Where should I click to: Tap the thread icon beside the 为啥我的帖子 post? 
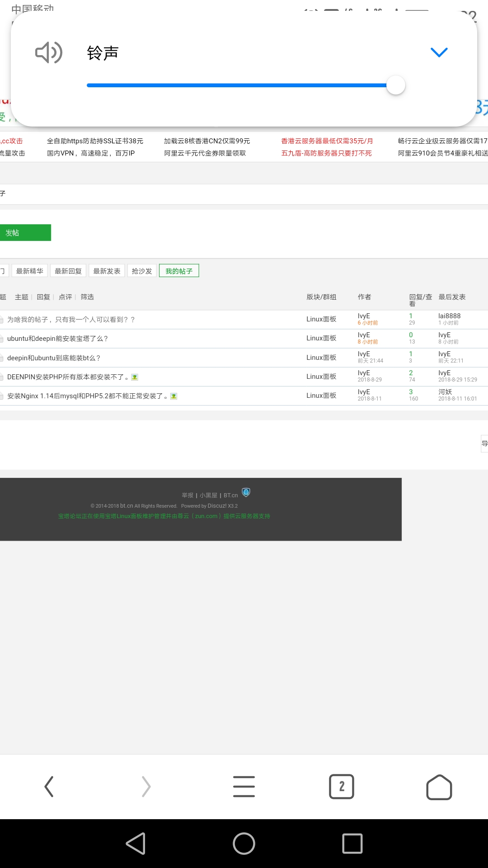pyautogui.click(x=2, y=320)
